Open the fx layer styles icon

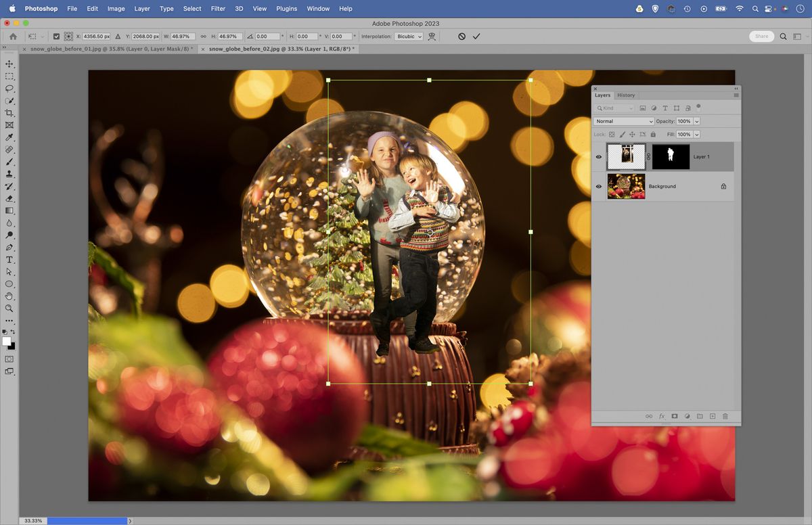661,416
